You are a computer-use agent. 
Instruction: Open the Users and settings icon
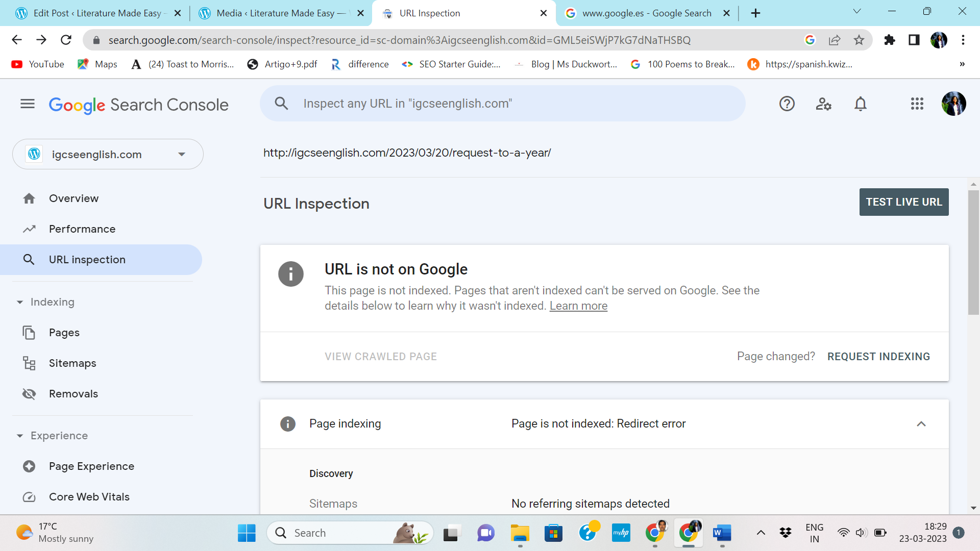pyautogui.click(x=823, y=104)
